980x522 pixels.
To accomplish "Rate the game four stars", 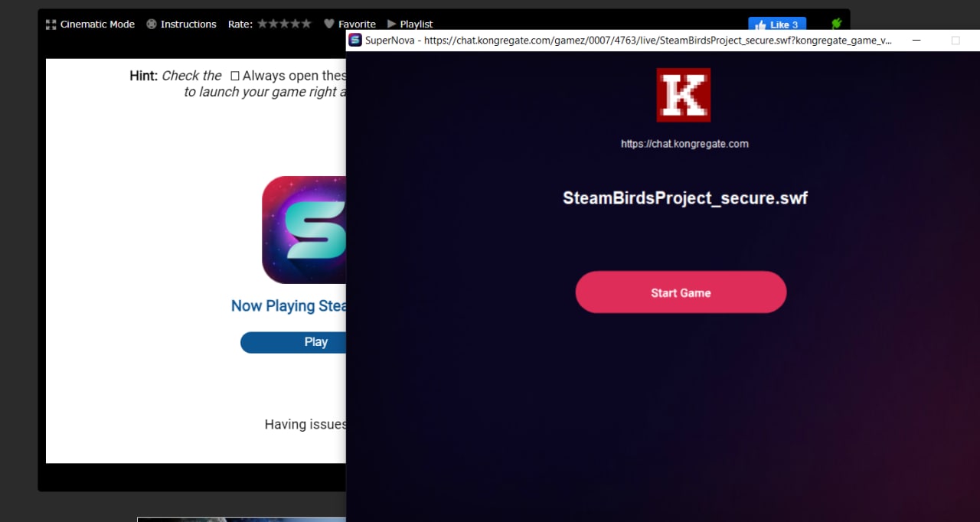I will [x=296, y=24].
